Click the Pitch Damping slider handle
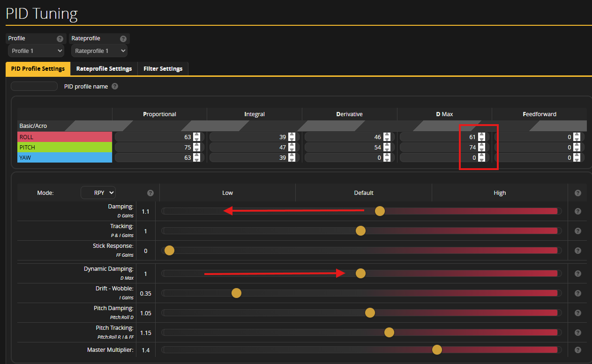Image resolution: width=592 pixels, height=364 pixels. [370, 313]
